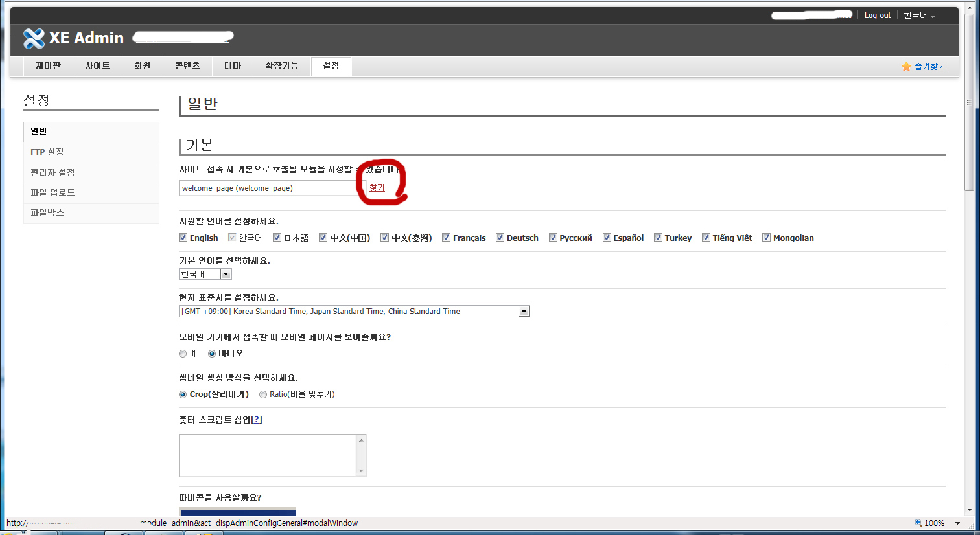The height and width of the screenshot is (535, 980).
Task: Click the footer script help [?] link
Action: (x=257, y=420)
